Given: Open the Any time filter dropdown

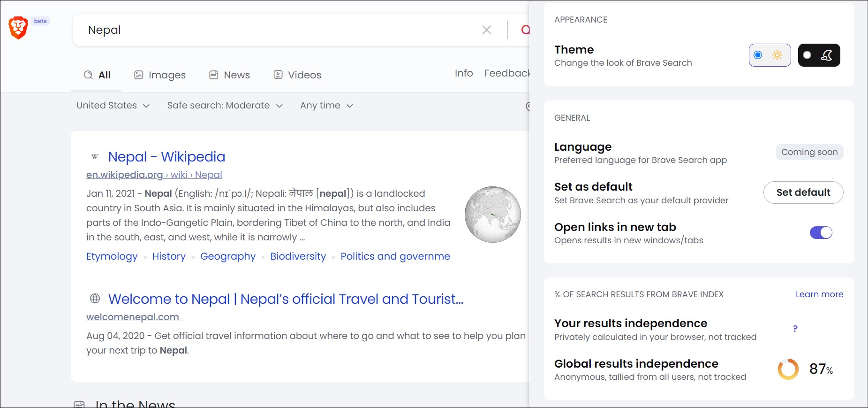Looking at the screenshot, I should pyautogui.click(x=326, y=106).
